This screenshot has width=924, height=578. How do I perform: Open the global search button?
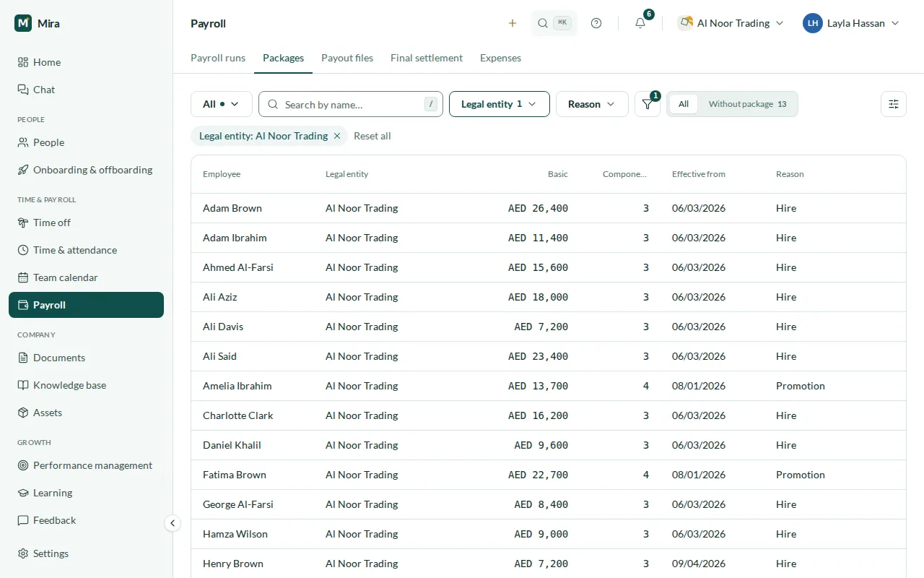554,23
